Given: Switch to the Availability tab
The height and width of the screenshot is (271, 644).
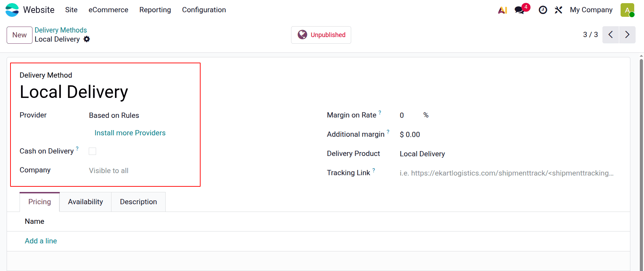Looking at the screenshot, I should coord(86,202).
